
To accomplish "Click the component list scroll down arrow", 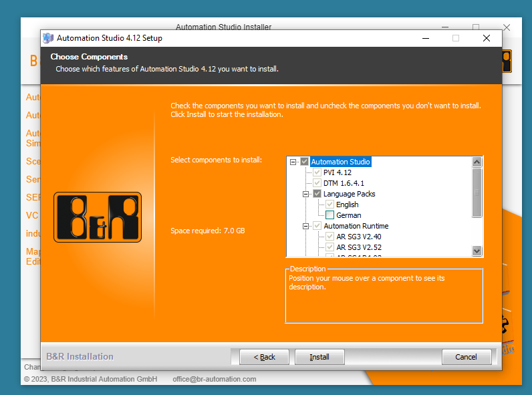I will pyautogui.click(x=477, y=251).
